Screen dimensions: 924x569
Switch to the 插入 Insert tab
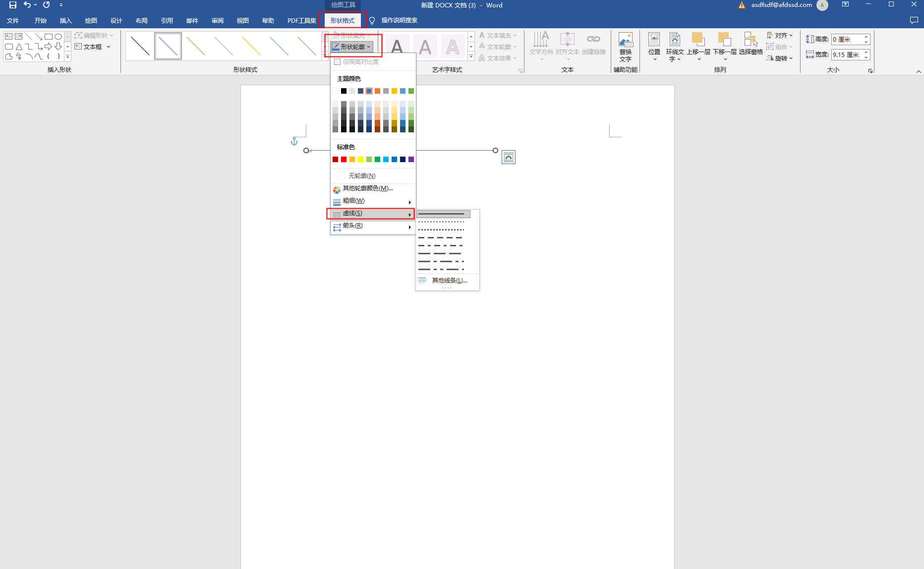click(x=66, y=20)
